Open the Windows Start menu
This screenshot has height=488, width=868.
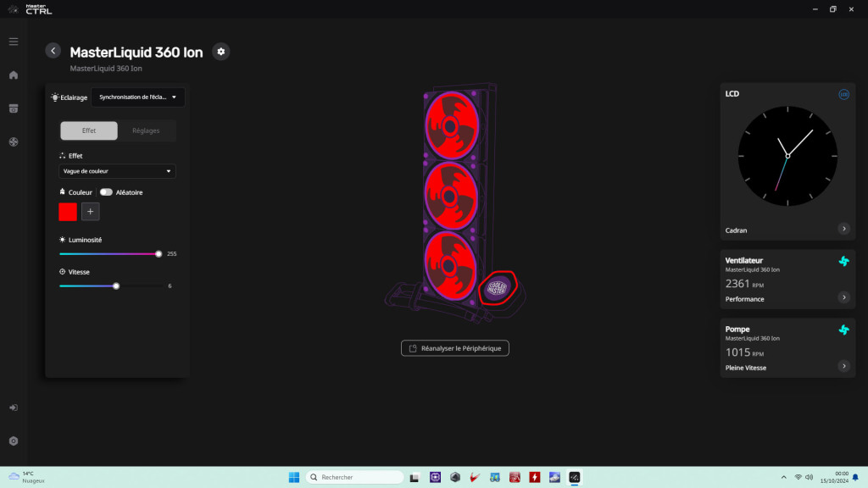tap(294, 477)
